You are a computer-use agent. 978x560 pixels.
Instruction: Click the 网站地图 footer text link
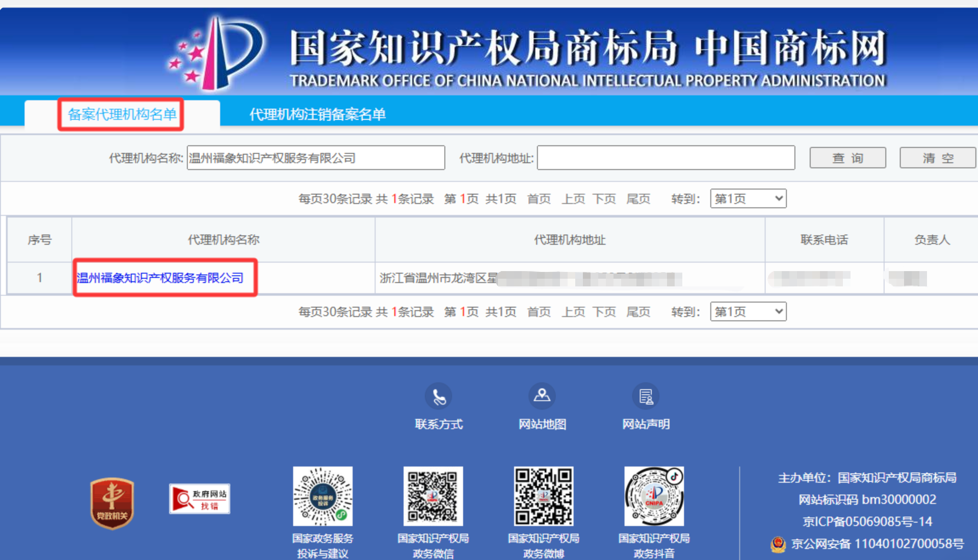(x=543, y=424)
